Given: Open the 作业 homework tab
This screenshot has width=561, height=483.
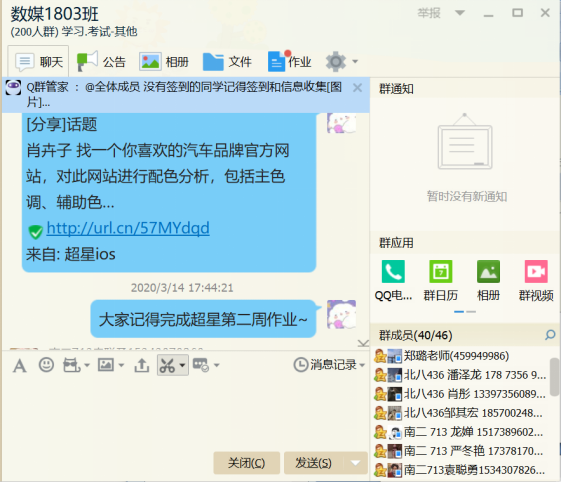Looking at the screenshot, I should coord(290,62).
